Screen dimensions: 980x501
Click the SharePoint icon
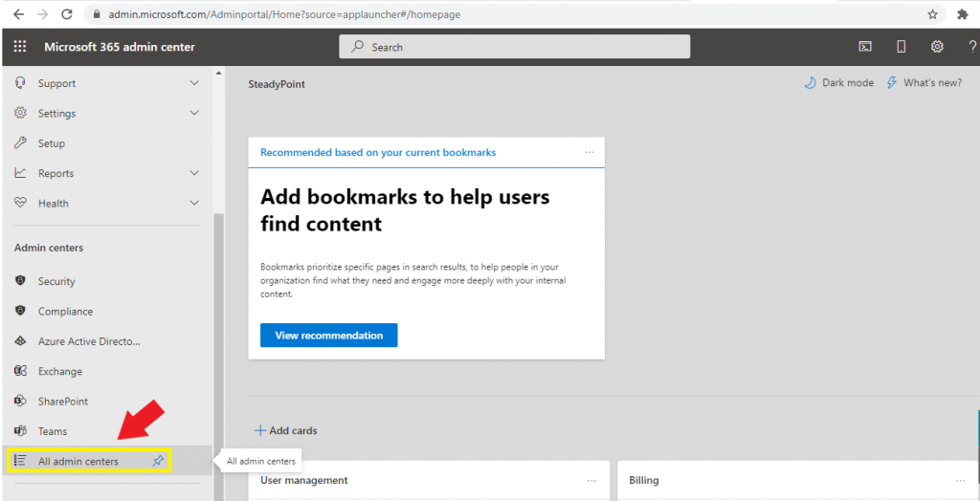pyautogui.click(x=20, y=401)
